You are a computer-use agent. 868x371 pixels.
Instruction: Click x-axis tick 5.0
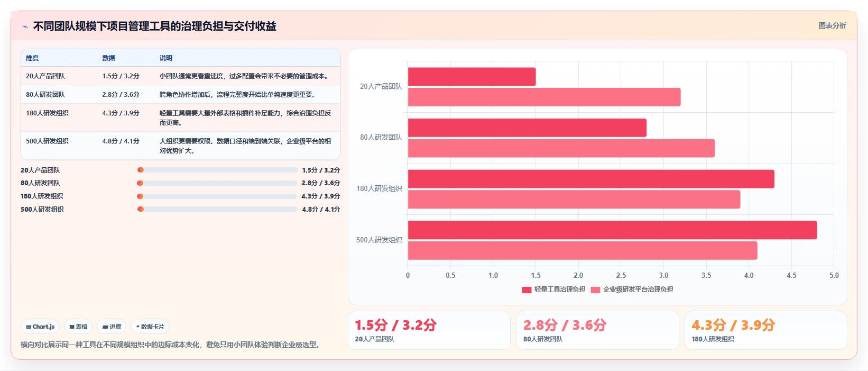point(834,276)
